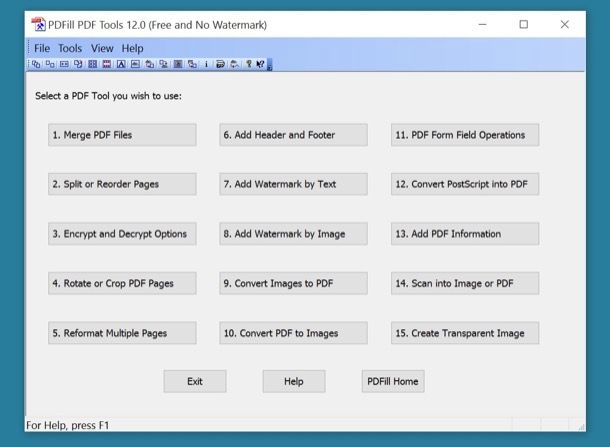Select '7. Add Watermark by Text'
610x447 pixels.
pos(293,184)
